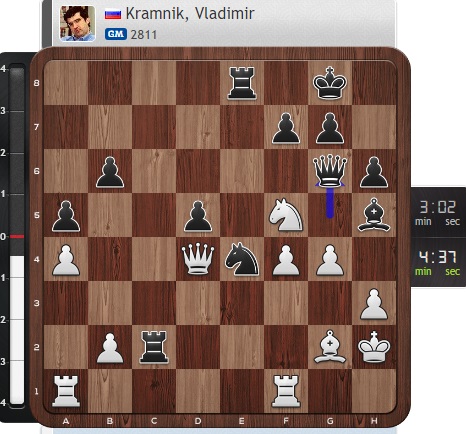Select the white king on h2
The height and width of the screenshot is (434, 466).
374,347
